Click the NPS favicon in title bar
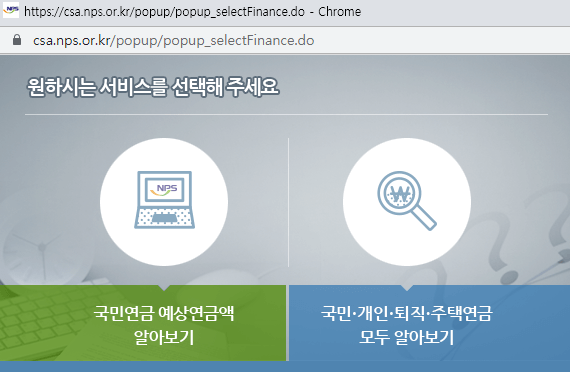The image size is (570, 372). pyautogui.click(x=11, y=10)
